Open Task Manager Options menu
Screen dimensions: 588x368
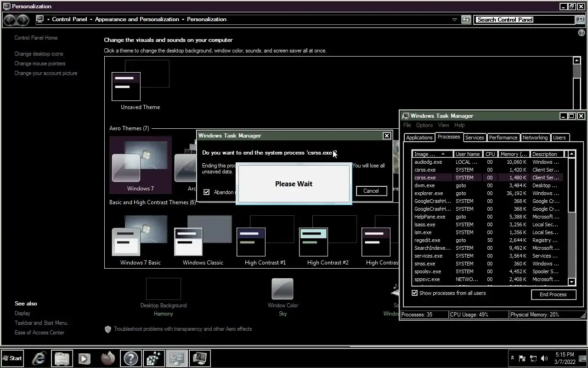pos(424,125)
